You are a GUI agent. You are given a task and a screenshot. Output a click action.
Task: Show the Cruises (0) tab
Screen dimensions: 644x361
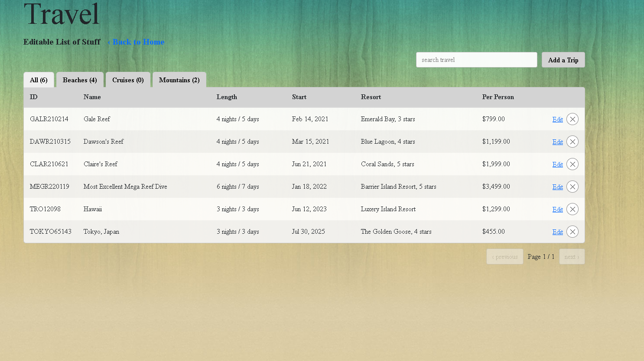[x=128, y=80]
